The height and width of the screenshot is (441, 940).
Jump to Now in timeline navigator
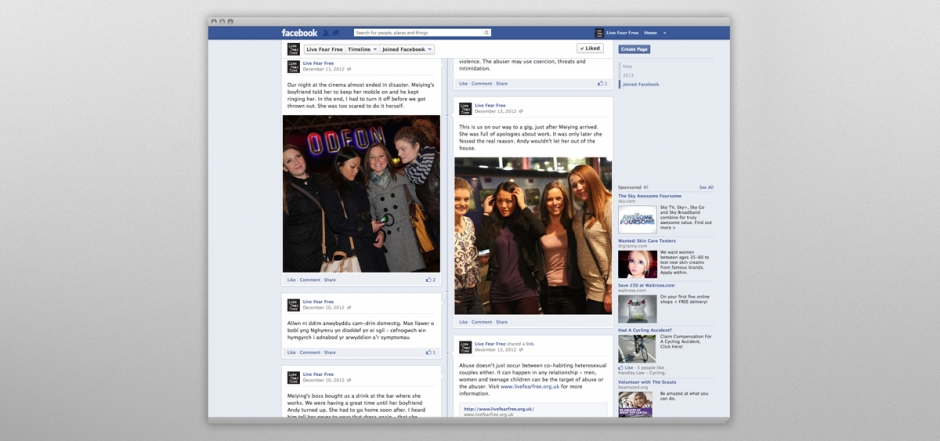tap(627, 67)
